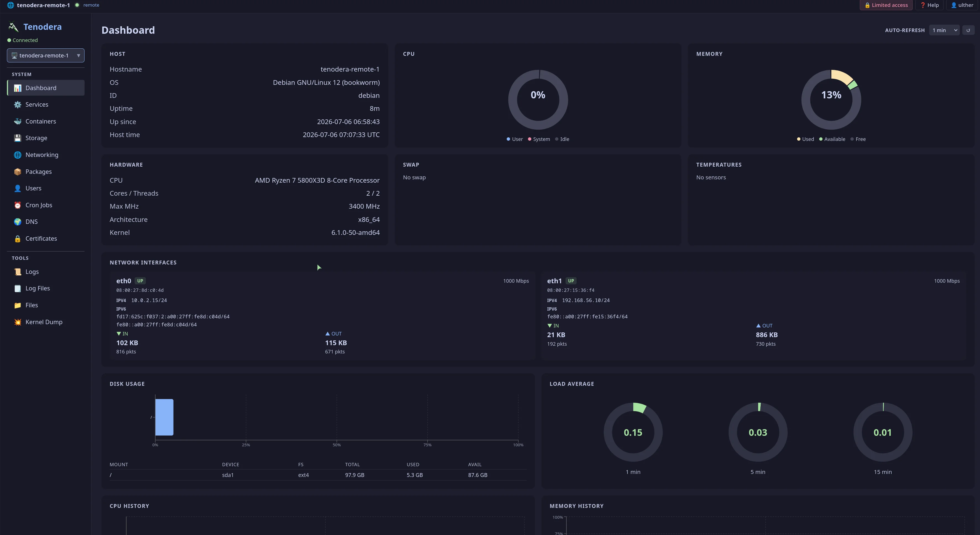Toggle the Available legend in Memory chart
The width and height of the screenshot is (980, 535).
pos(832,139)
